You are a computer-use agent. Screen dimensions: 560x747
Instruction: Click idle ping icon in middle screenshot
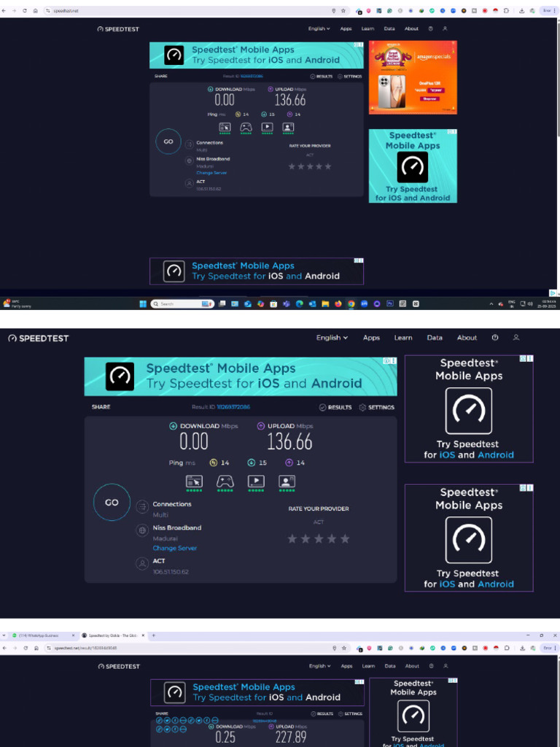click(x=214, y=462)
